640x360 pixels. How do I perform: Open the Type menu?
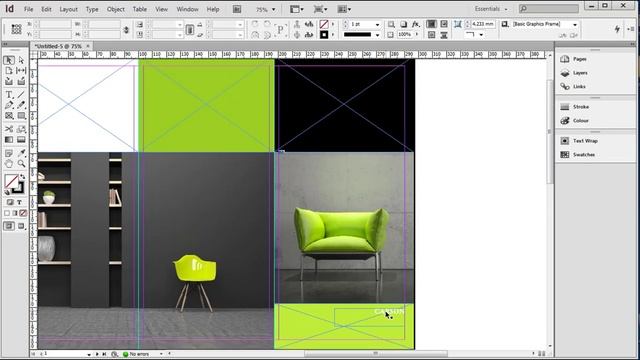coord(92,9)
